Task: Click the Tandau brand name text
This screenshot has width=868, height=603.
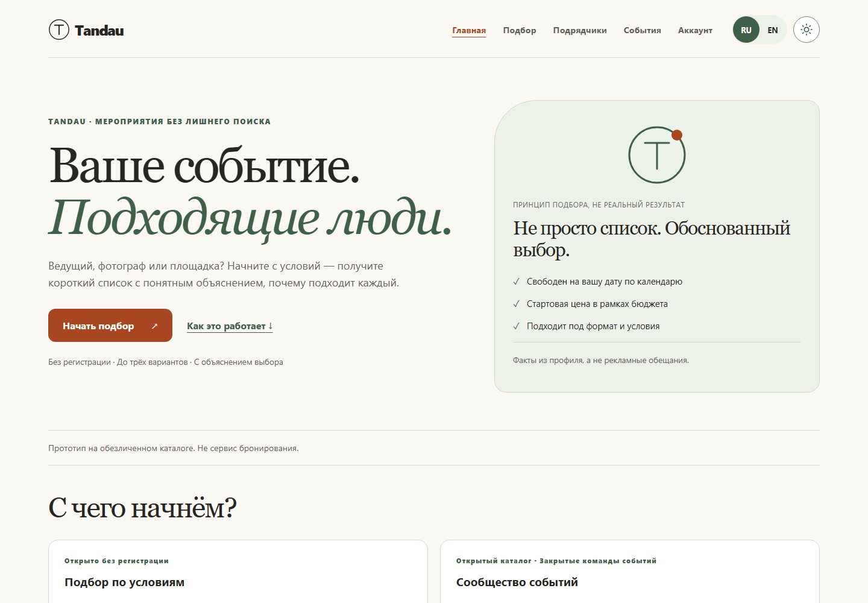Action: pos(99,30)
